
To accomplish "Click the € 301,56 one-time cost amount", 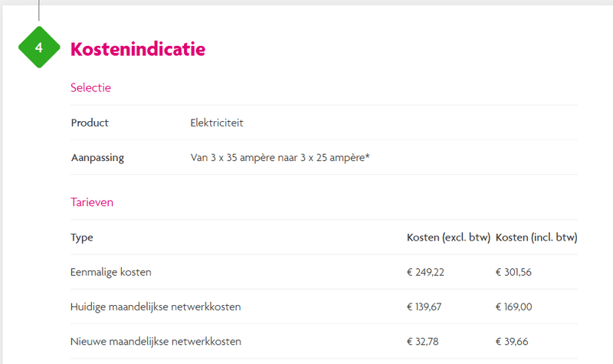I will coord(516,272).
